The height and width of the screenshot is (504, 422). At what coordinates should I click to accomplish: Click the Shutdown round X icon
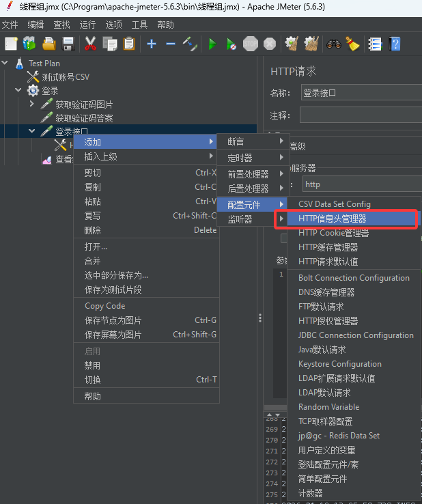pos(270,44)
